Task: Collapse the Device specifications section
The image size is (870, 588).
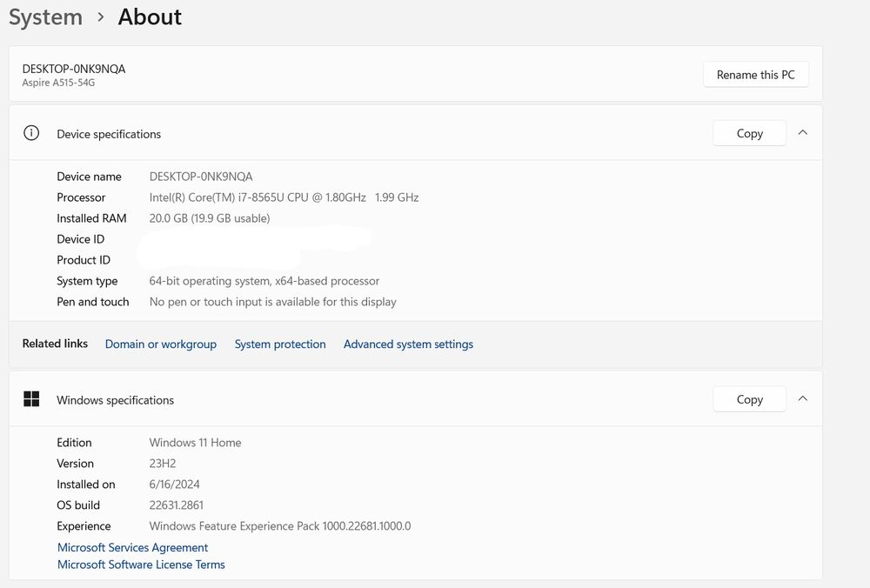Action: 803,133
